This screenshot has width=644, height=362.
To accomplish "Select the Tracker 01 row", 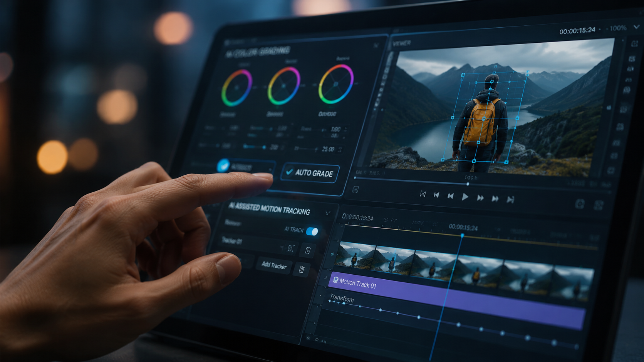I will click(x=258, y=245).
